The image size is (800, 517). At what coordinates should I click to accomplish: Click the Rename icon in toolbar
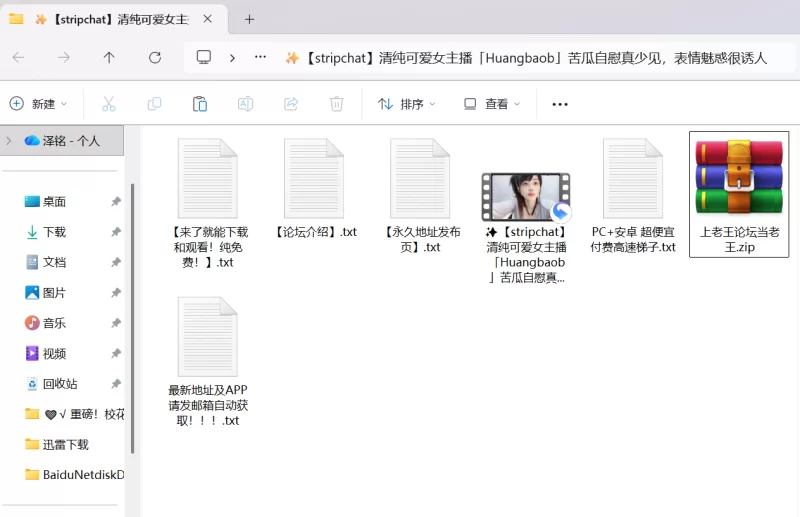(245, 104)
